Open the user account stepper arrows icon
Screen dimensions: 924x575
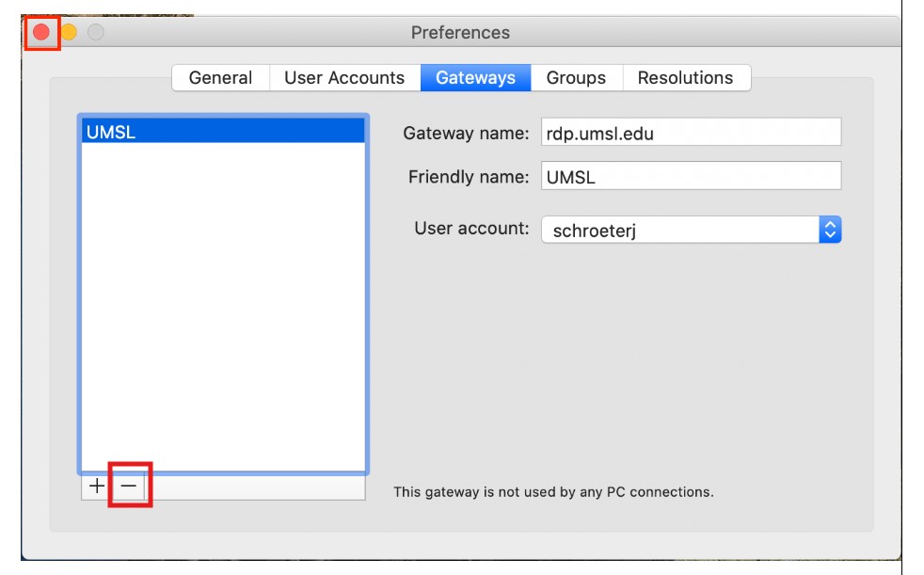832,228
